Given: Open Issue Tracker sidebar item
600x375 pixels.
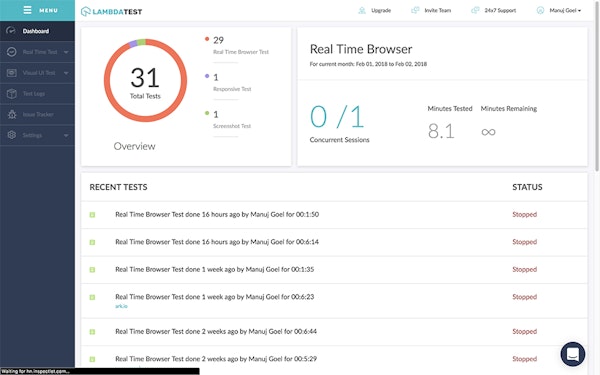Looking at the screenshot, I should [x=37, y=114].
